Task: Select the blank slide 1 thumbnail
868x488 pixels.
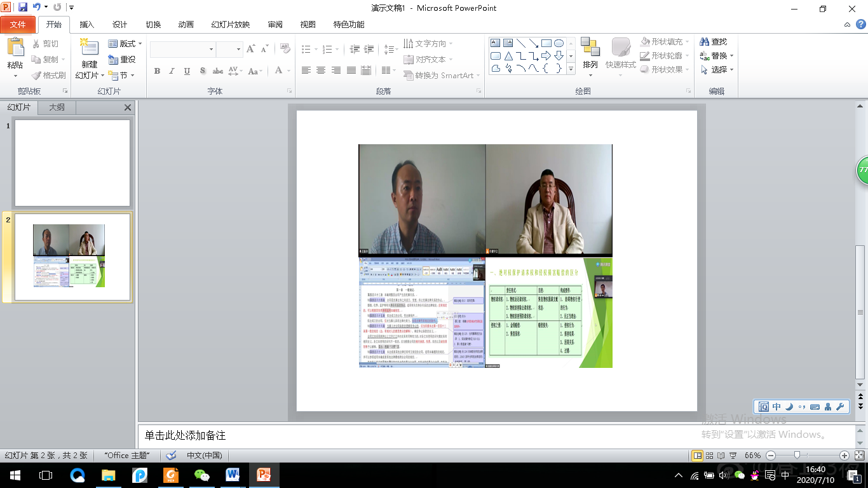Action: [72, 163]
